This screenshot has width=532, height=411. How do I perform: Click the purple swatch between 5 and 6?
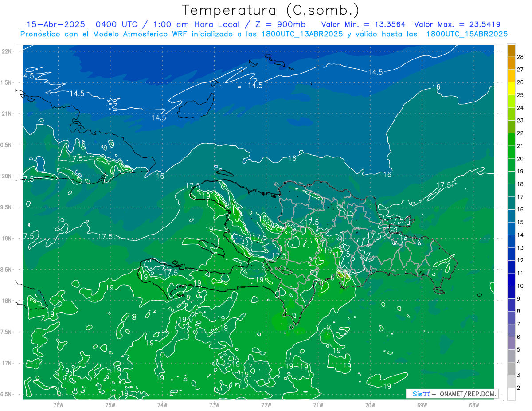point(511,343)
